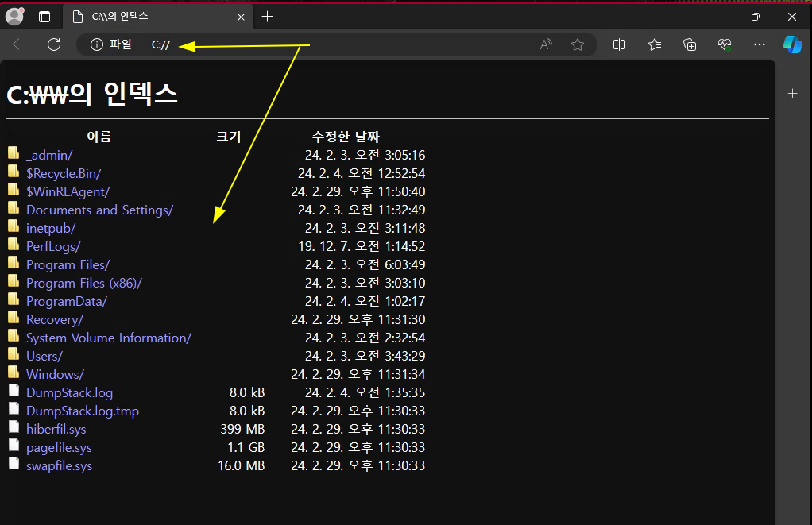Add a sidebar app with plus icon
Screen dimensions: 812x525
click(792, 93)
